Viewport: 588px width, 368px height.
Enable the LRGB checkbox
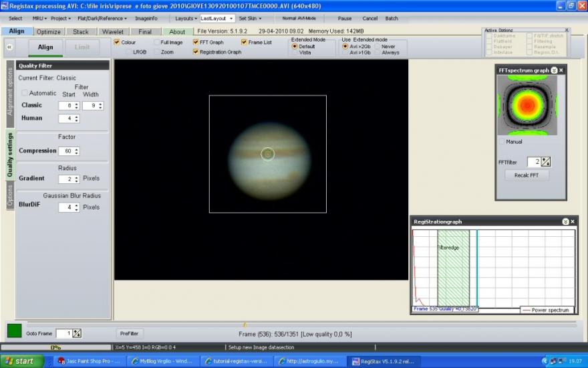pos(129,52)
